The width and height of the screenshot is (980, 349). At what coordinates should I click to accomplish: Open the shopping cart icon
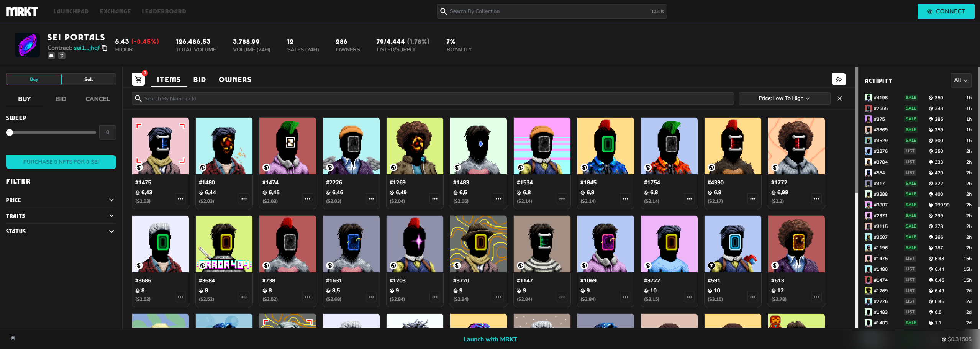pos(138,79)
